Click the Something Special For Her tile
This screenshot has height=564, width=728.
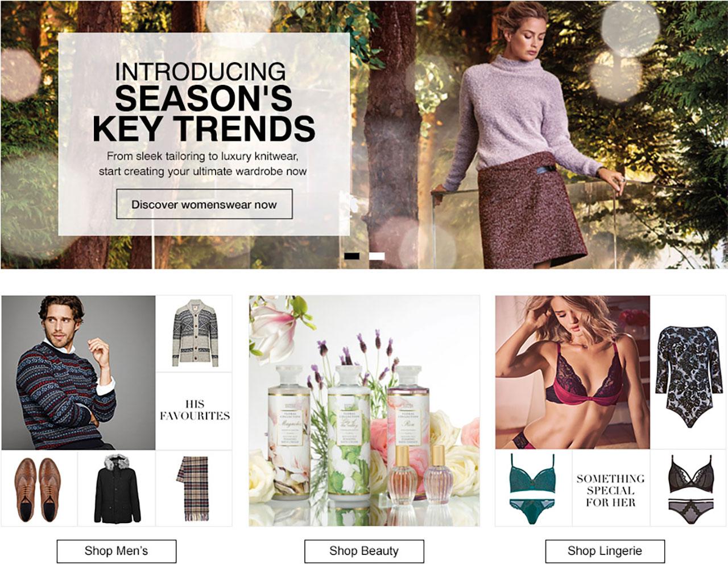coord(611,489)
